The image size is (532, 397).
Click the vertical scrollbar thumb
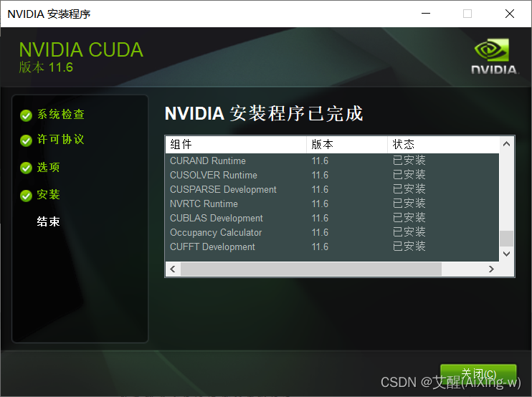click(x=507, y=239)
